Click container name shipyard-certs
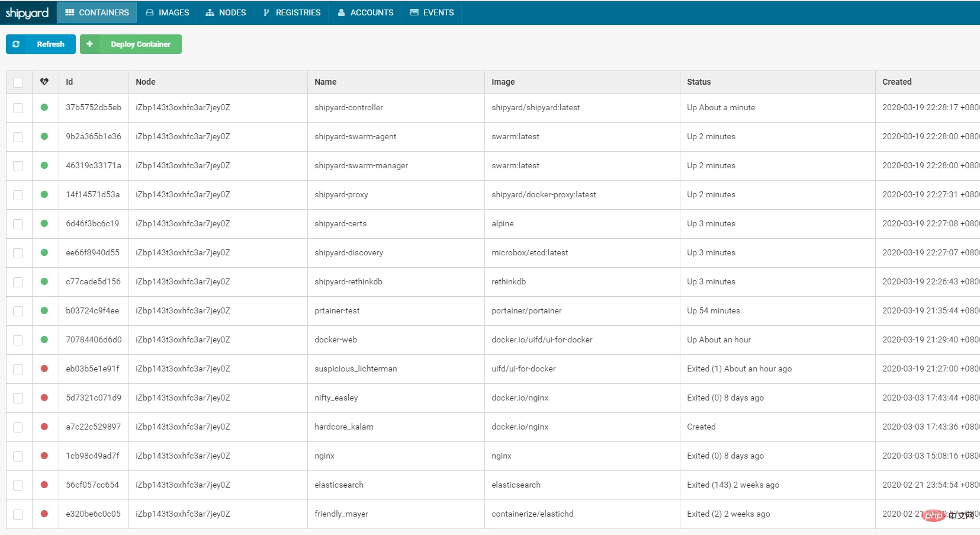This screenshot has width=980, height=535. (340, 223)
